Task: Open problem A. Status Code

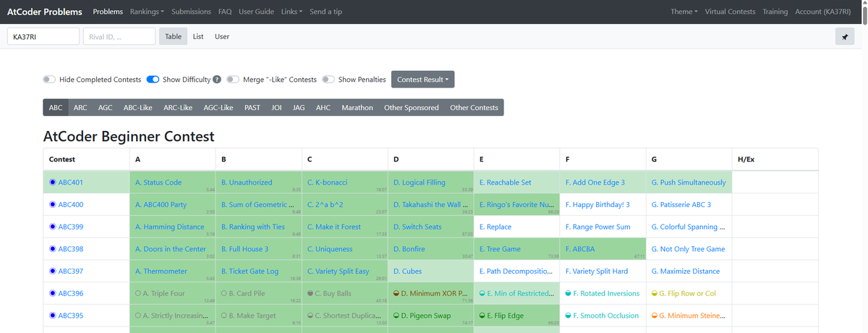Action: (x=158, y=182)
